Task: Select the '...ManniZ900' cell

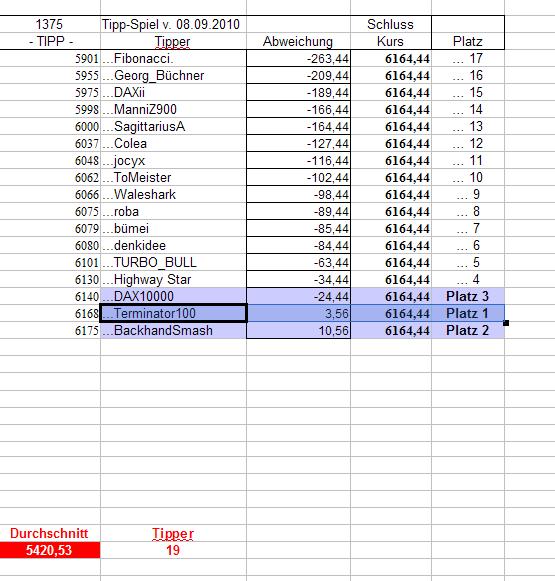Action: (173, 110)
